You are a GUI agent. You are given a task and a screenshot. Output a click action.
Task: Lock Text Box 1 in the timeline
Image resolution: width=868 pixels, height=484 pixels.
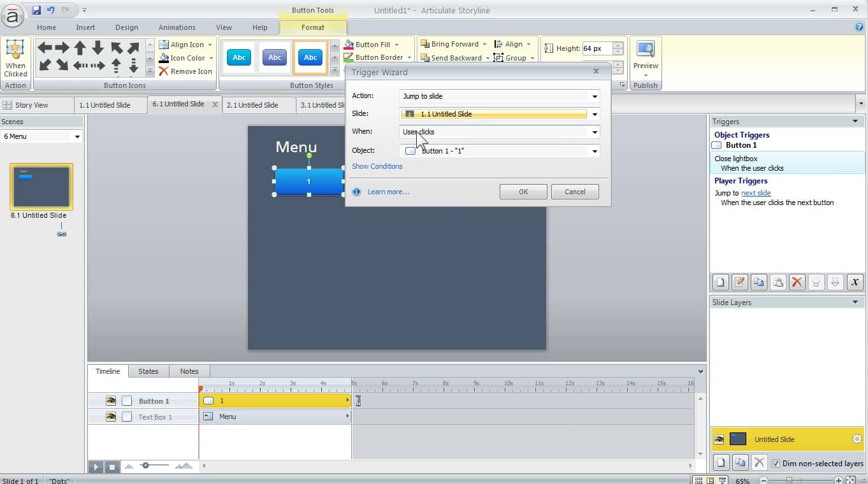[x=127, y=416]
